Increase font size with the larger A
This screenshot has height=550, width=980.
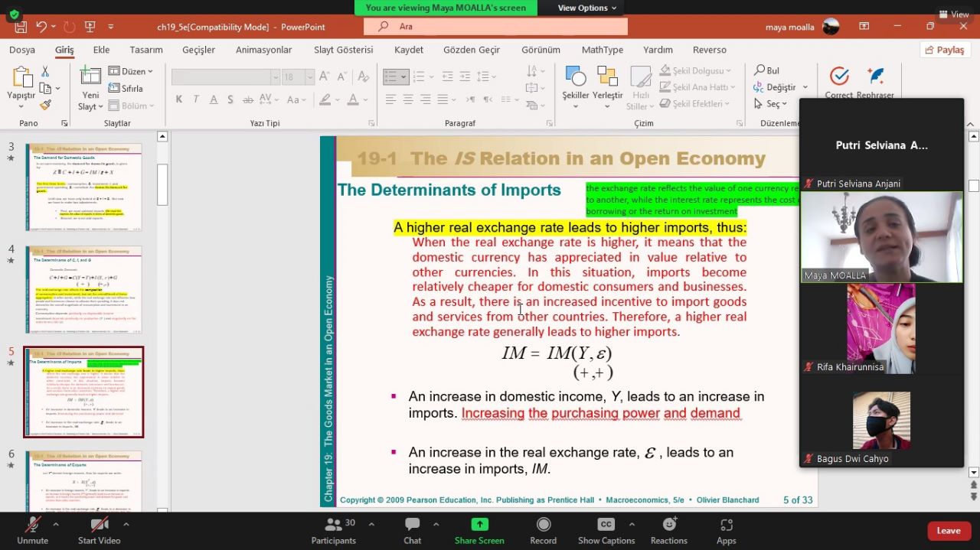(324, 76)
